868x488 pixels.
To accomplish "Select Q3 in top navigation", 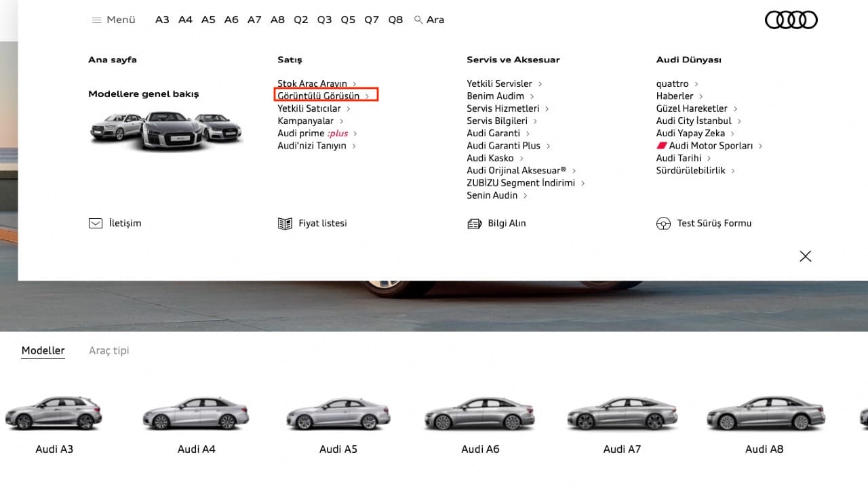I will tap(325, 20).
